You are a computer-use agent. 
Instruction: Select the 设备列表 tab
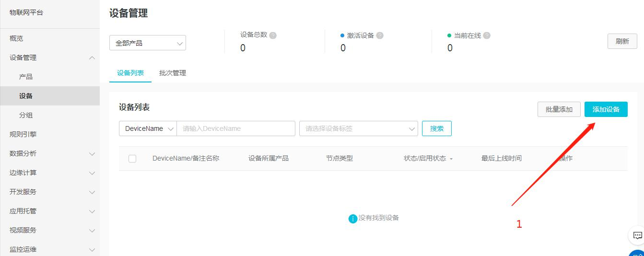pos(130,73)
